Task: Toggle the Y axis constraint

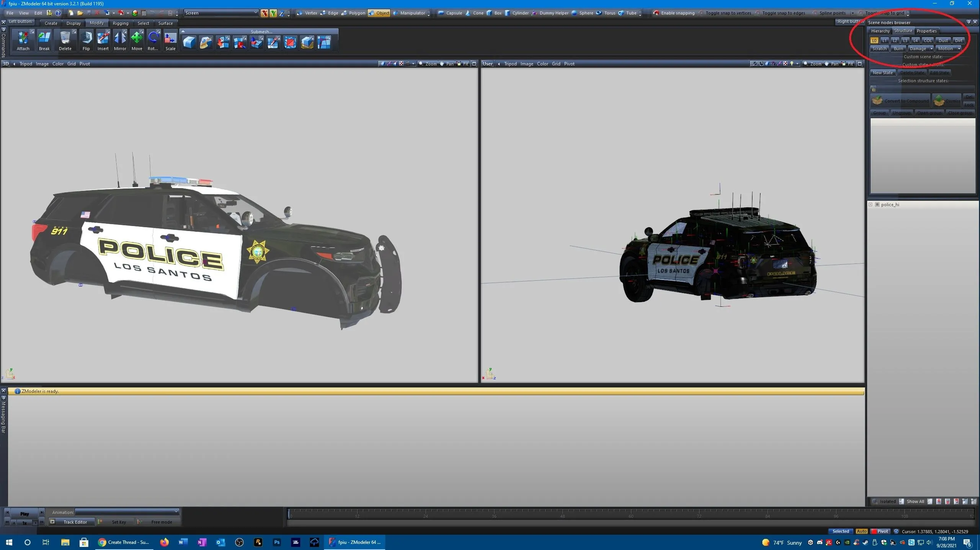Action: point(273,13)
